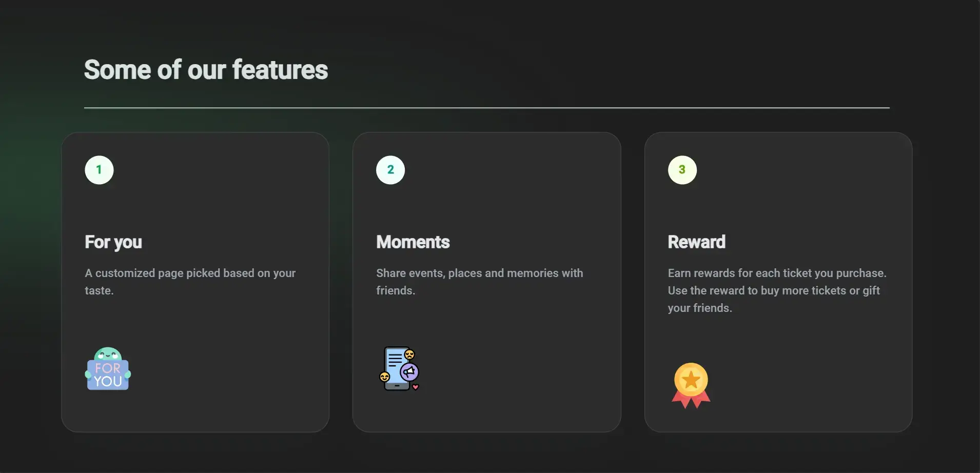
Task: Open the 'Reward' card title
Action: (x=697, y=242)
